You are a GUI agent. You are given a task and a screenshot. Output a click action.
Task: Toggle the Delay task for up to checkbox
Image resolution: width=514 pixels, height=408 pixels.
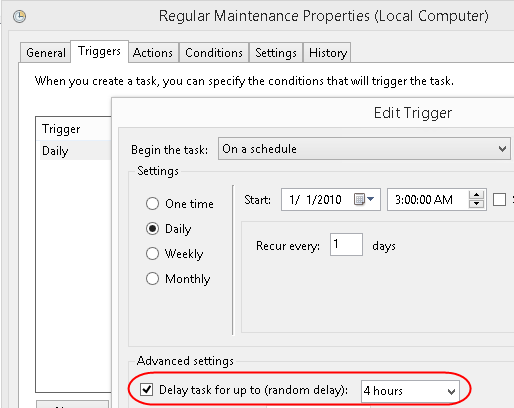pos(147,389)
